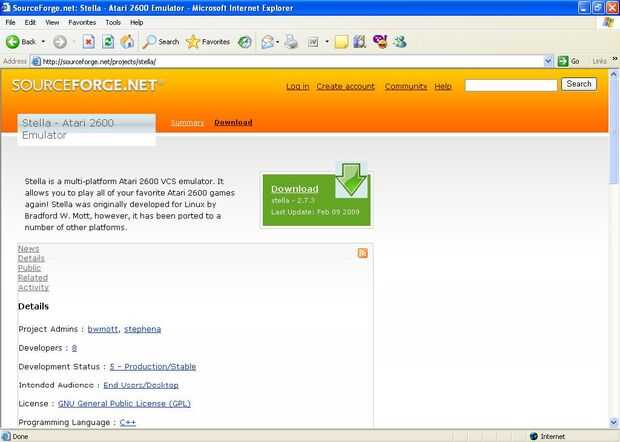The image size is (620, 442).
Task: Click the developers count 8 link
Action: click(74, 348)
